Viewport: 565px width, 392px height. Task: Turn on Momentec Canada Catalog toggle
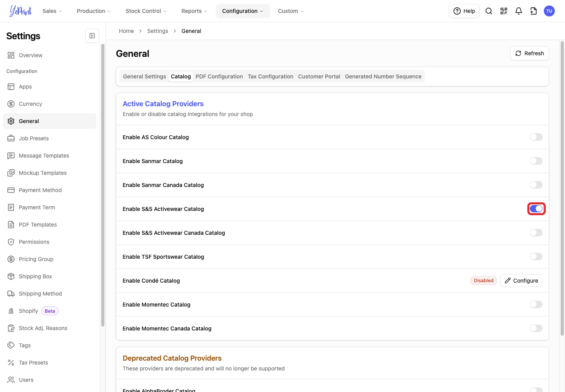tap(536, 328)
